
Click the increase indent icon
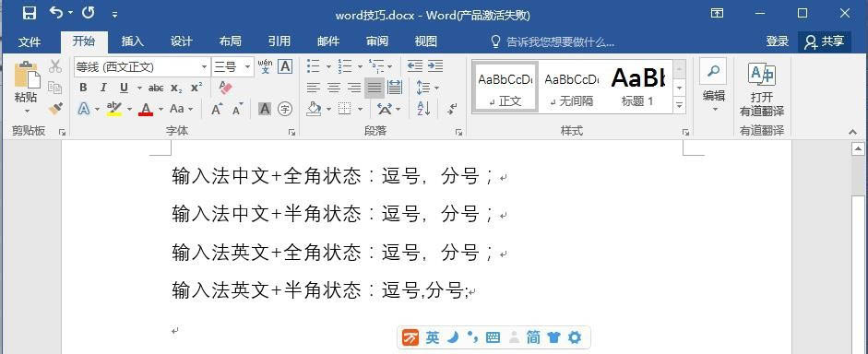coord(435,66)
